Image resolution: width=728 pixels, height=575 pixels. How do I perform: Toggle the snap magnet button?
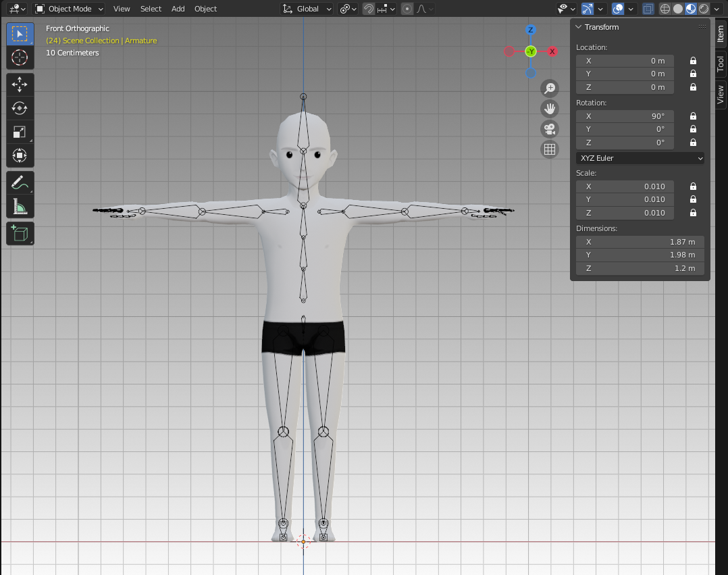coord(369,9)
